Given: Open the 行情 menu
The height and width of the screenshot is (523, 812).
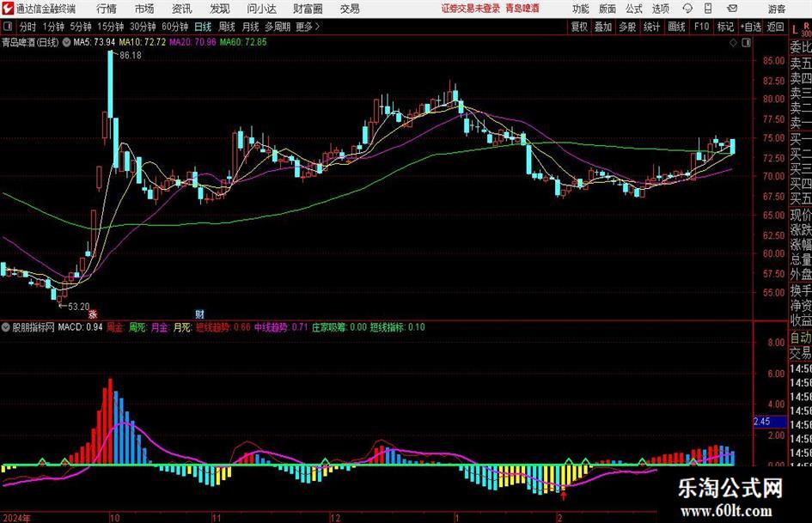Looking at the screenshot, I should [x=107, y=9].
